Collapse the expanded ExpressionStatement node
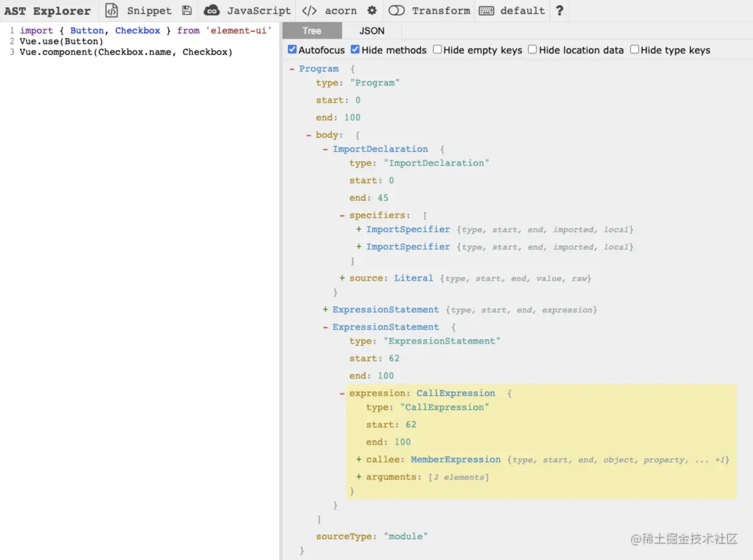This screenshot has width=753, height=560. tap(325, 327)
